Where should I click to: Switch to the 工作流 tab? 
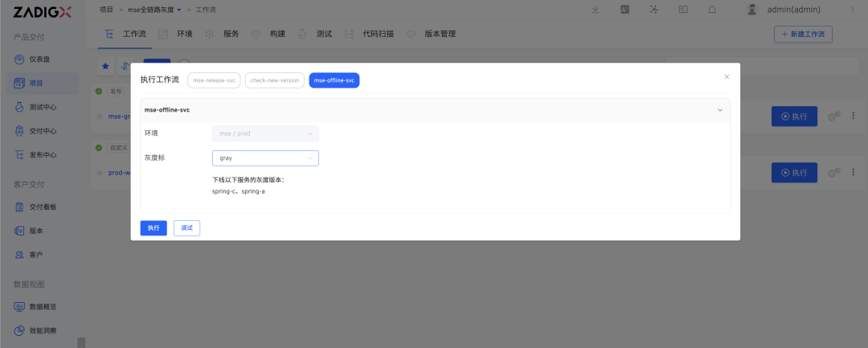click(125, 34)
